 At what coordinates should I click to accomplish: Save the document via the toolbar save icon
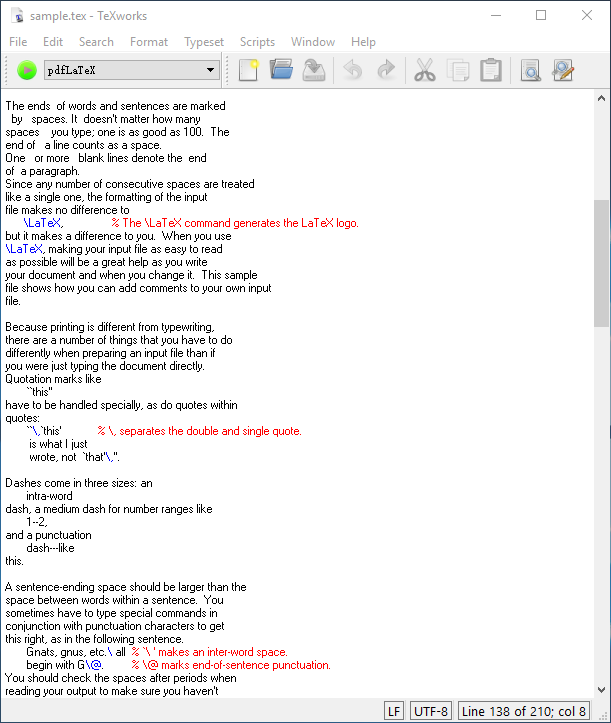pos(314,71)
